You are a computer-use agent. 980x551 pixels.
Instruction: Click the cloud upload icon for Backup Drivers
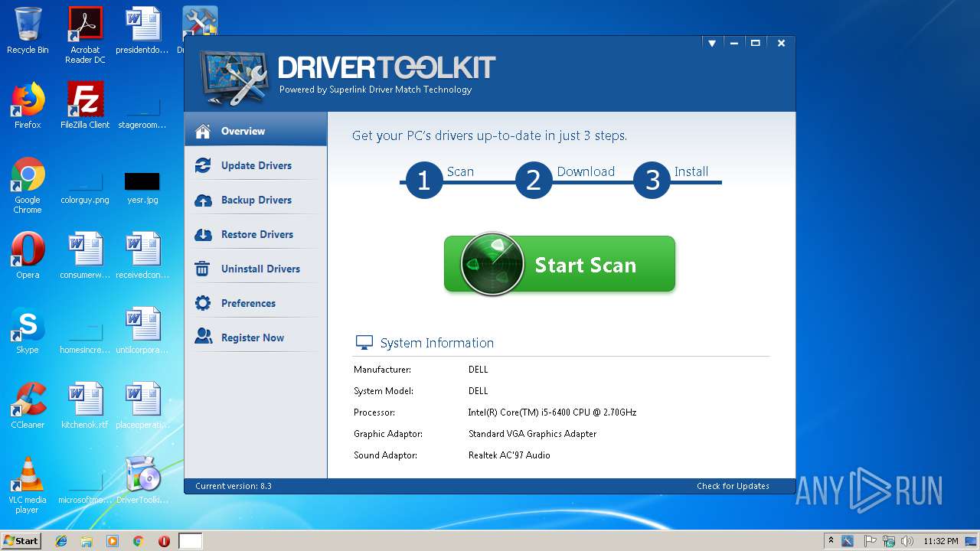[x=203, y=200]
